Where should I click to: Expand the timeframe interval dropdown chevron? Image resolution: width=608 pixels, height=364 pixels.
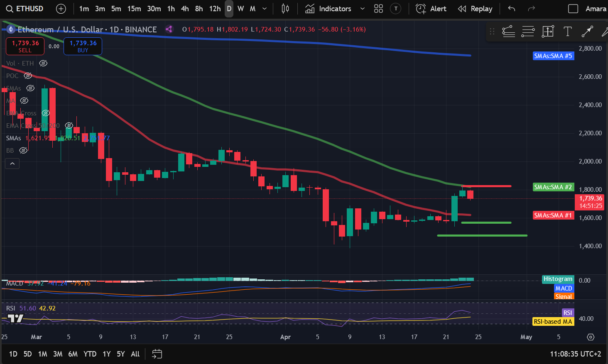(265, 9)
